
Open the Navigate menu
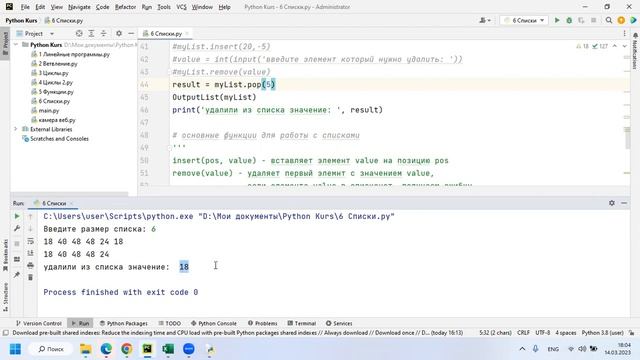pos(79,7)
